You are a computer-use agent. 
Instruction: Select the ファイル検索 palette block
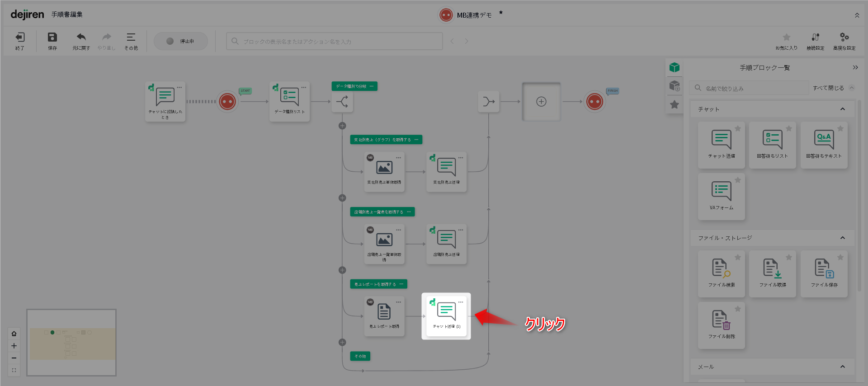[x=722, y=274]
